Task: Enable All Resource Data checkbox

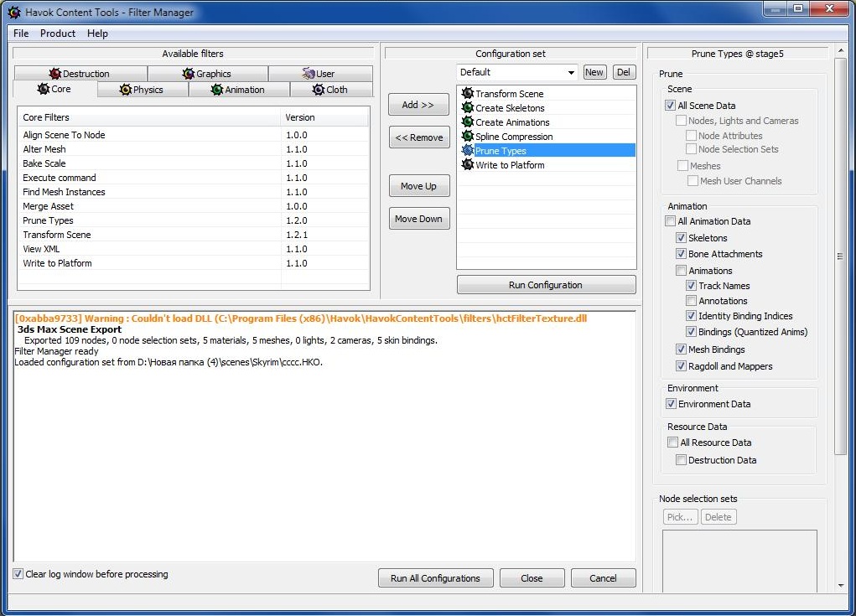Action: tap(672, 442)
